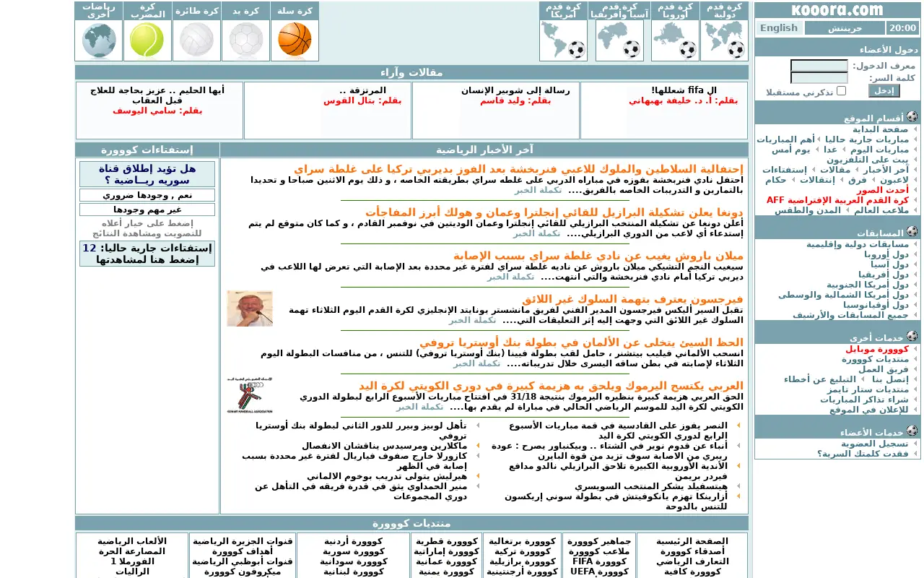
Task: Open أحدث الصور latest photos link
Action: click(883, 190)
